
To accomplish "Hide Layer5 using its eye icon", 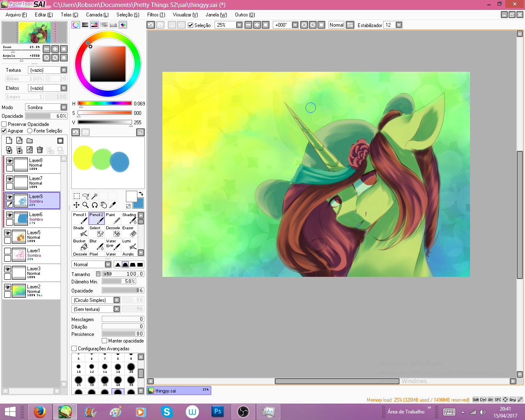I will [7, 233].
